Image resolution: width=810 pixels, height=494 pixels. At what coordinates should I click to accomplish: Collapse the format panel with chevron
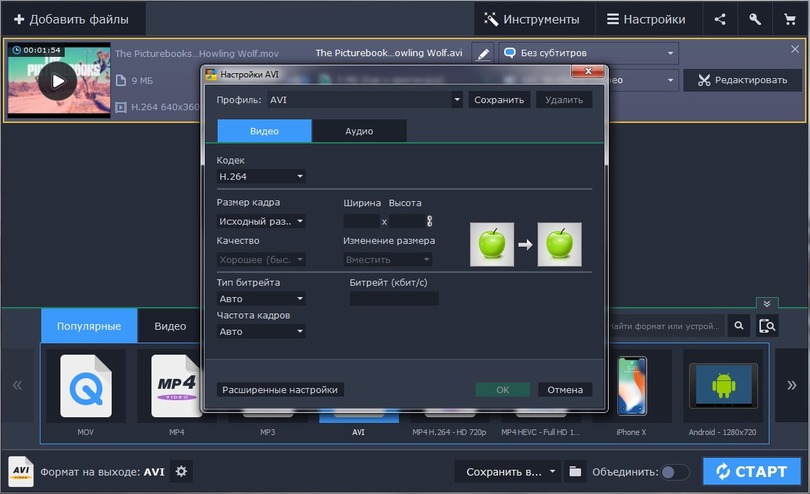pos(767,303)
